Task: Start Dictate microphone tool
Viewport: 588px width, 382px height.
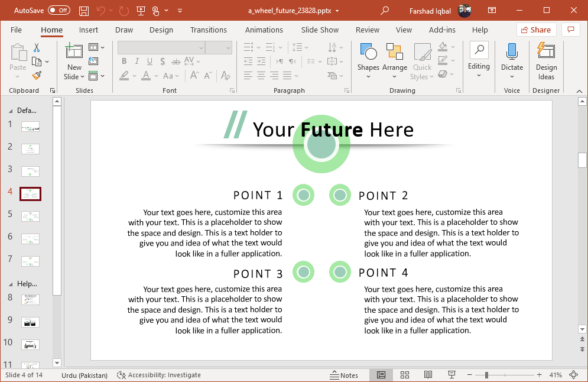Action: click(x=512, y=60)
